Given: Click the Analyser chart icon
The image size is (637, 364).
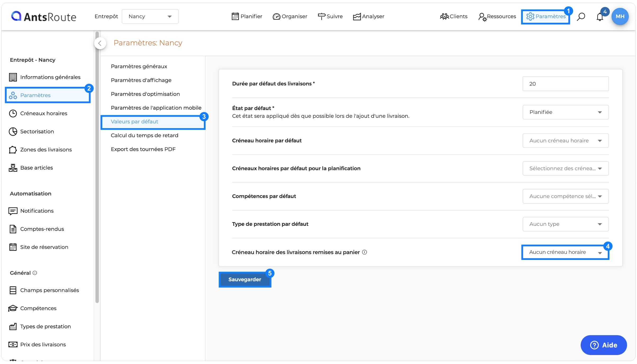Looking at the screenshot, I should [x=357, y=16].
